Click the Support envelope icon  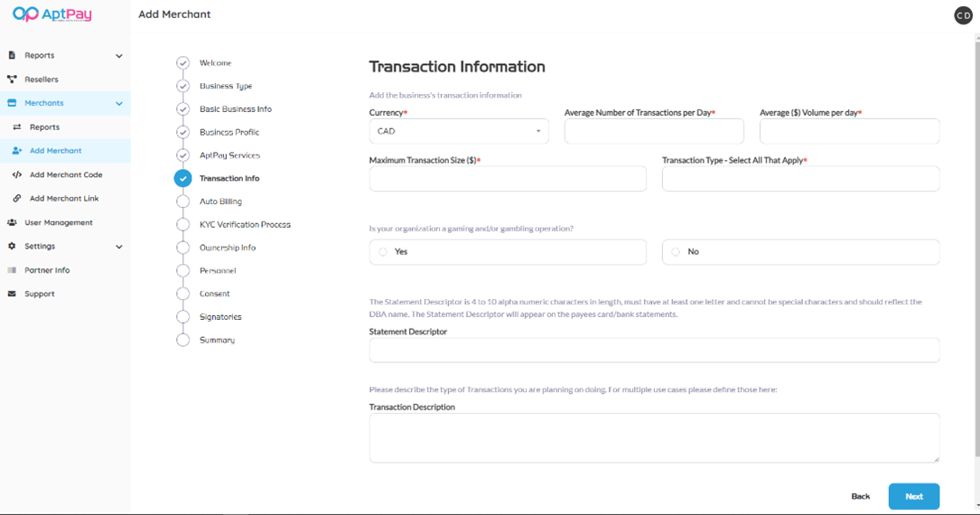[12, 294]
